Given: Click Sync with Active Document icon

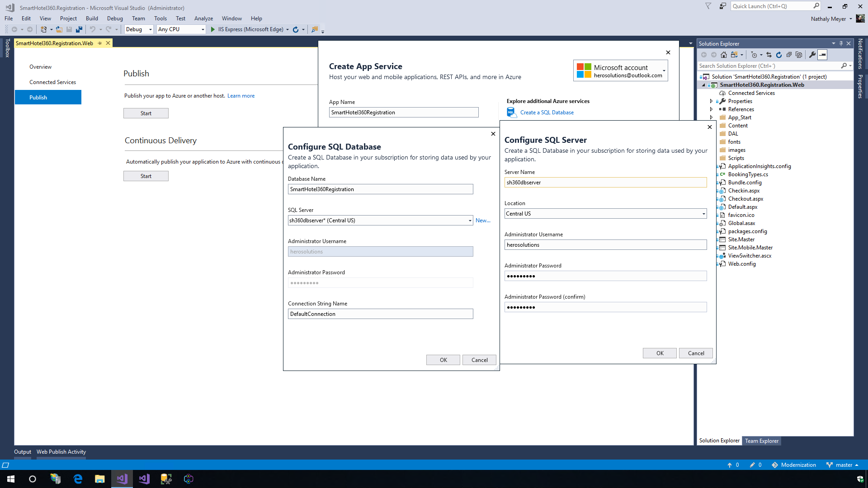Looking at the screenshot, I should pos(769,55).
